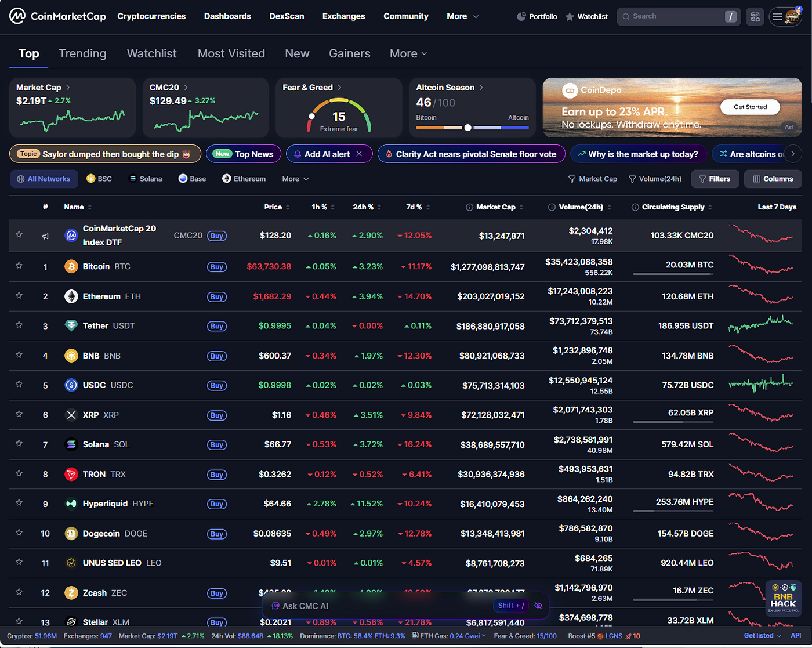Image resolution: width=812 pixels, height=648 pixels.
Task: Expand the More networks dropdown after Ethereum
Action: [x=295, y=179]
